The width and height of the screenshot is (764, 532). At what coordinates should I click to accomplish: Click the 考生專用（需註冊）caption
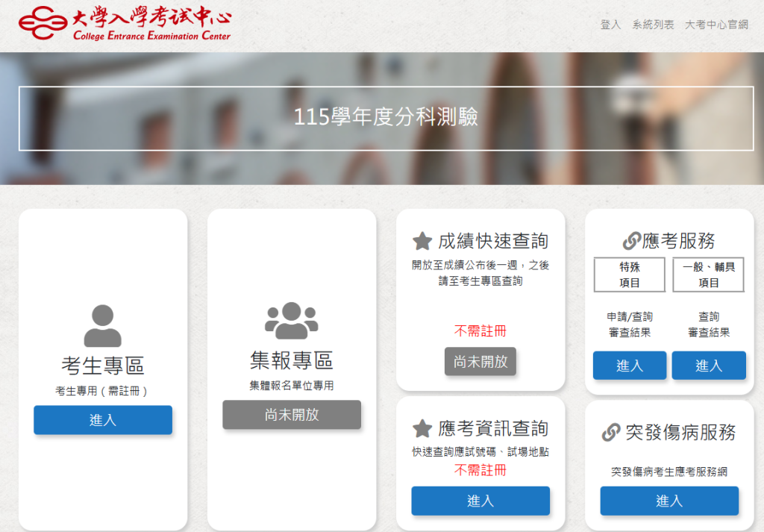click(101, 391)
